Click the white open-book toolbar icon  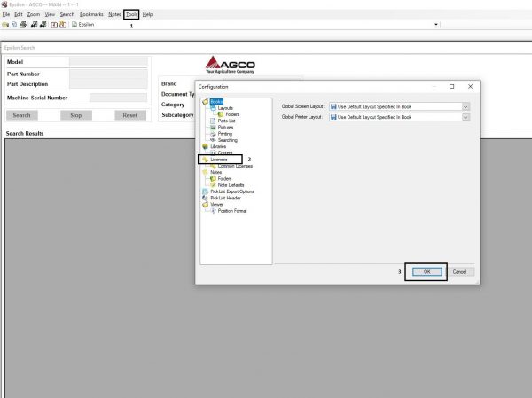(54, 25)
